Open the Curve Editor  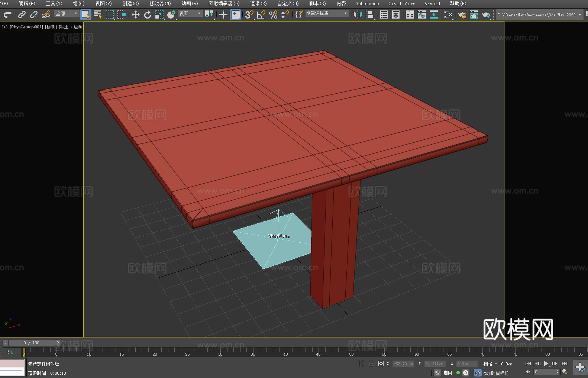tap(422, 14)
